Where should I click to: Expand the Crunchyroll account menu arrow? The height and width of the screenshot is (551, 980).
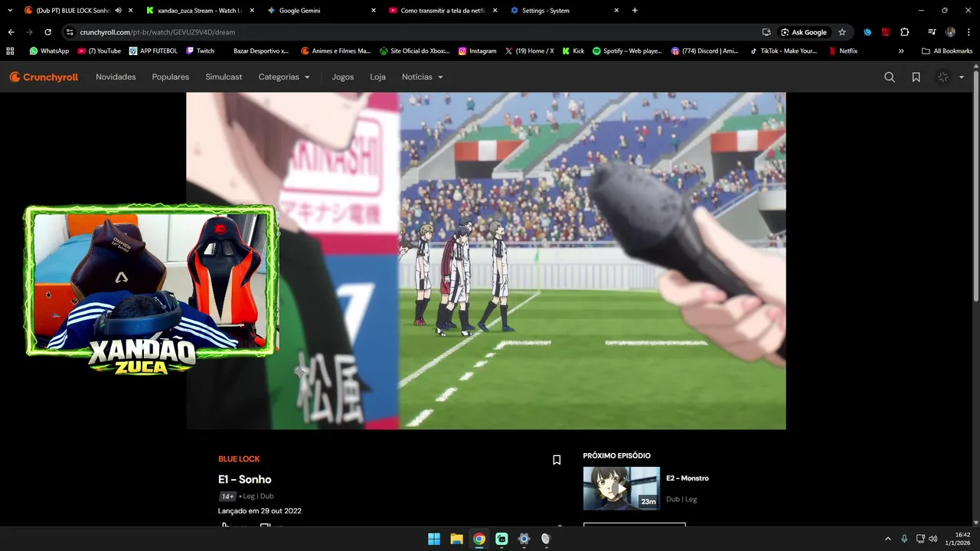point(962,77)
